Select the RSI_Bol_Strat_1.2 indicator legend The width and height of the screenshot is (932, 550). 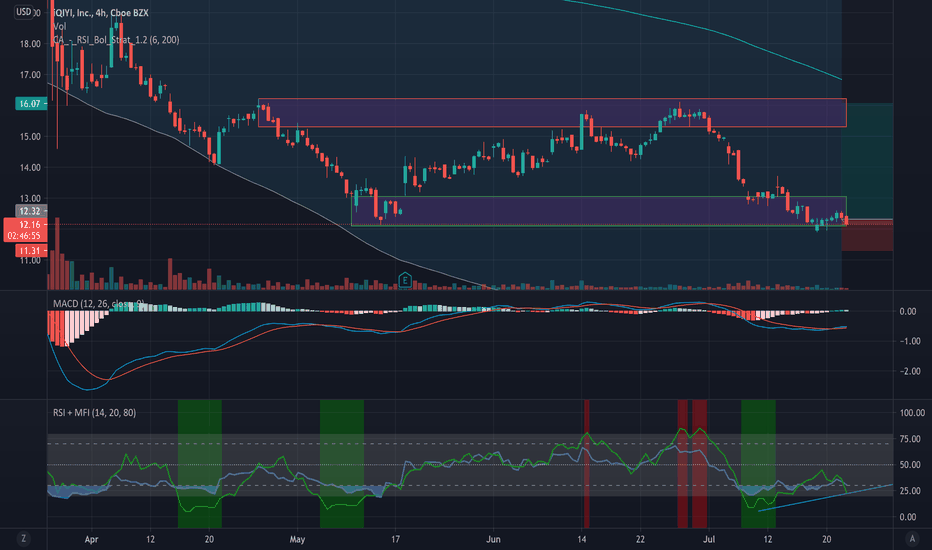[116, 40]
